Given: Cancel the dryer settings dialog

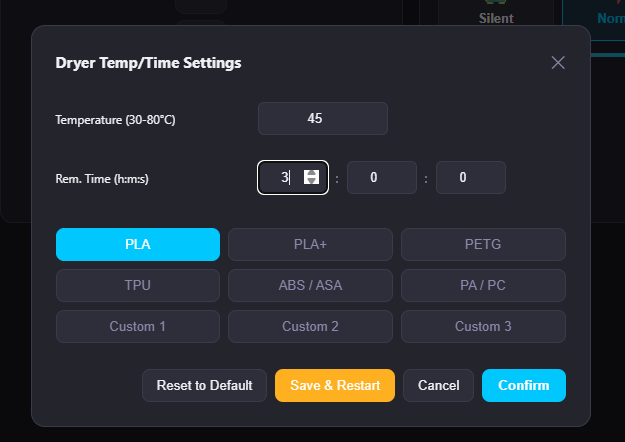Looking at the screenshot, I should (x=438, y=385).
